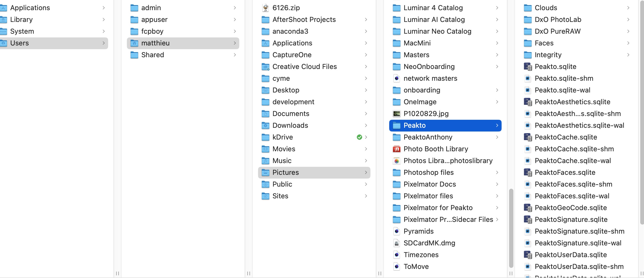The height and width of the screenshot is (278, 644).
Task: Select the OneImage folder name
Action: tap(420, 102)
